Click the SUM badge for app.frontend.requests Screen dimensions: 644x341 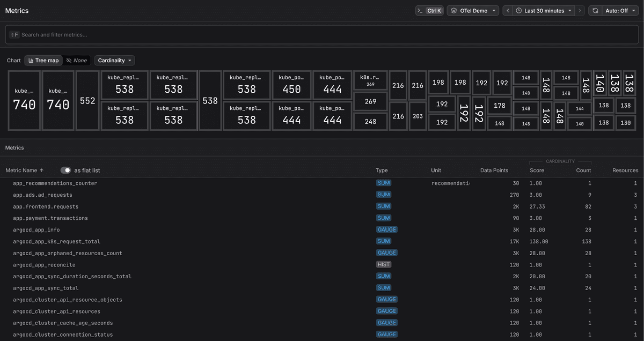pyautogui.click(x=384, y=206)
